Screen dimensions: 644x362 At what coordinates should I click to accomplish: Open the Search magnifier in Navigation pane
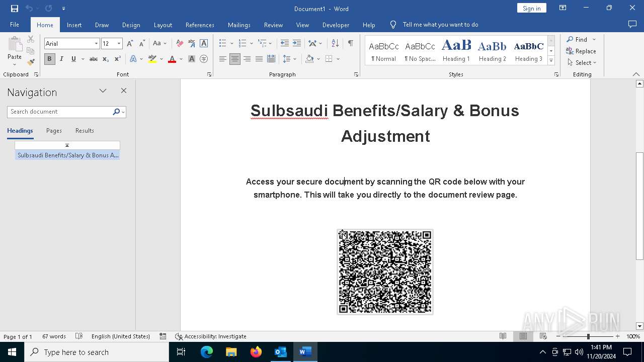pos(116,112)
